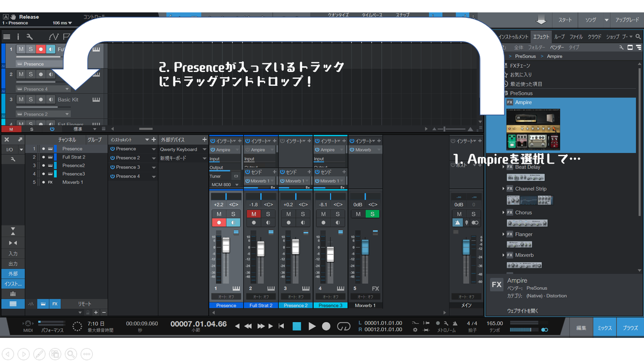Adjust the Presence channel volume fader
Screen dimensions: 644x362
226,245
